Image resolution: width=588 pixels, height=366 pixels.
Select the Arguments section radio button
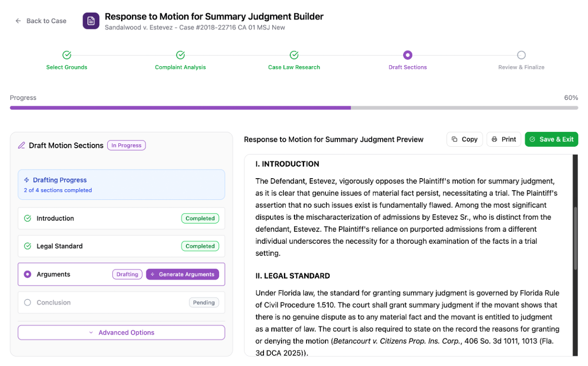click(x=28, y=274)
